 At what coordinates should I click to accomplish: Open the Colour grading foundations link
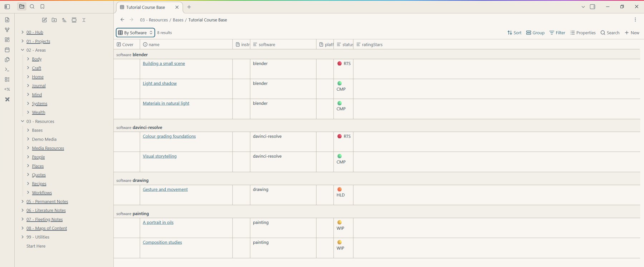click(169, 136)
